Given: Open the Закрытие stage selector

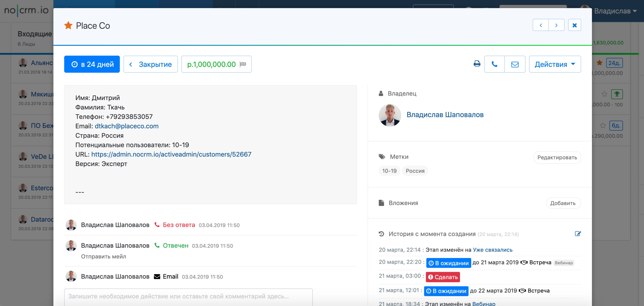Looking at the screenshot, I should [x=150, y=64].
